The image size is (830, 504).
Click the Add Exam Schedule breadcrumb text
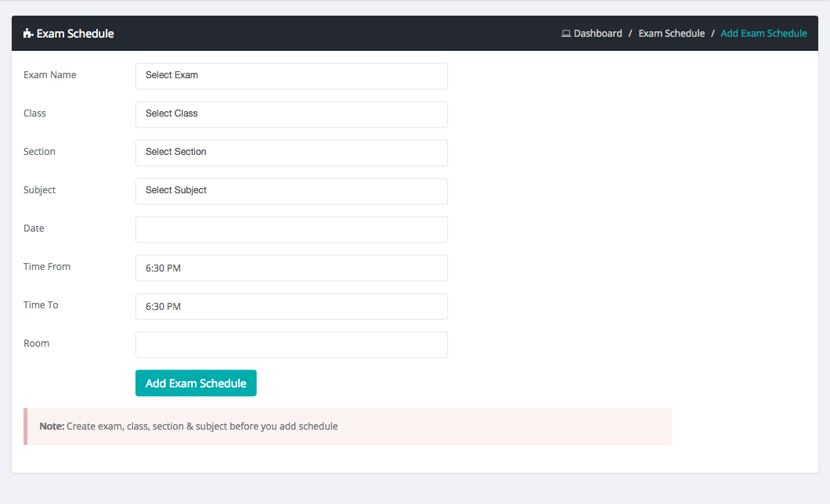pyautogui.click(x=763, y=34)
